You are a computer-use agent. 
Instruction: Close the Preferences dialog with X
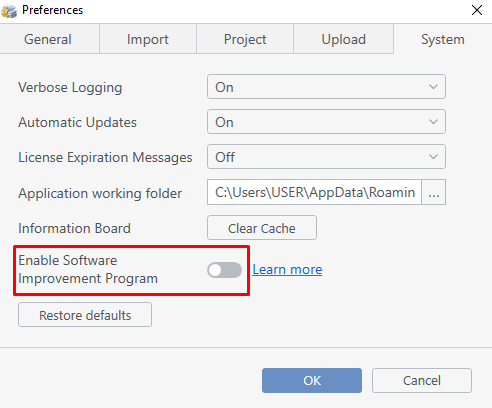coord(477,10)
